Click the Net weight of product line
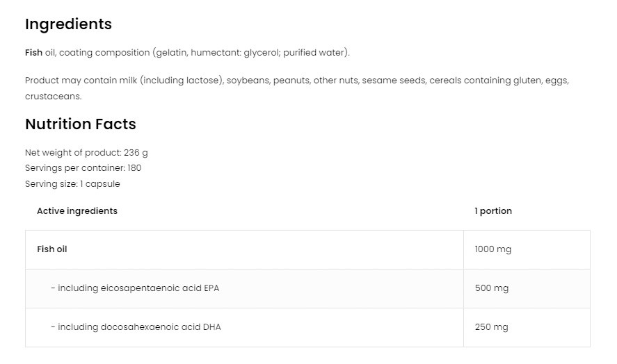 [x=86, y=153]
